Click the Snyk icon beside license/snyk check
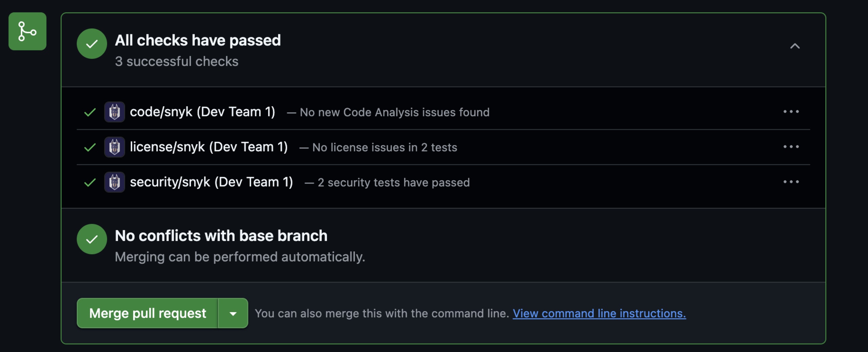The width and height of the screenshot is (868, 352). (115, 147)
